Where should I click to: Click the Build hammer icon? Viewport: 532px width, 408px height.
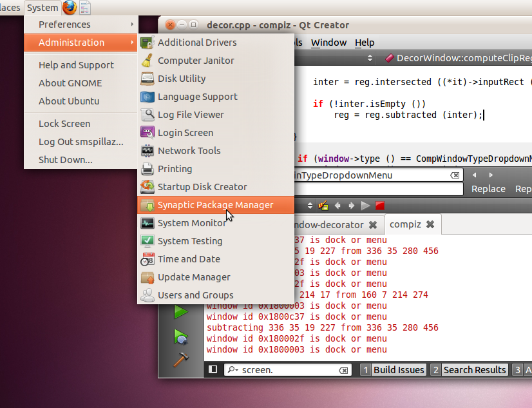tap(180, 360)
